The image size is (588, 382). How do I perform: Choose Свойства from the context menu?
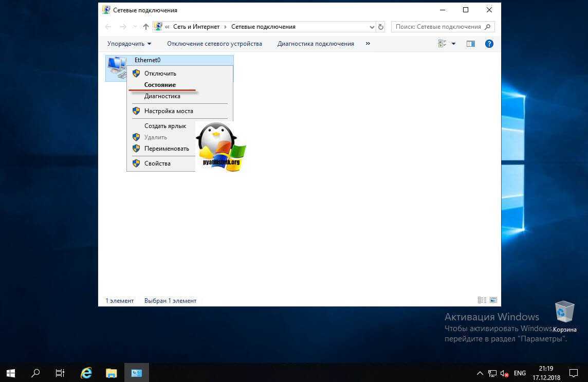(x=157, y=163)
